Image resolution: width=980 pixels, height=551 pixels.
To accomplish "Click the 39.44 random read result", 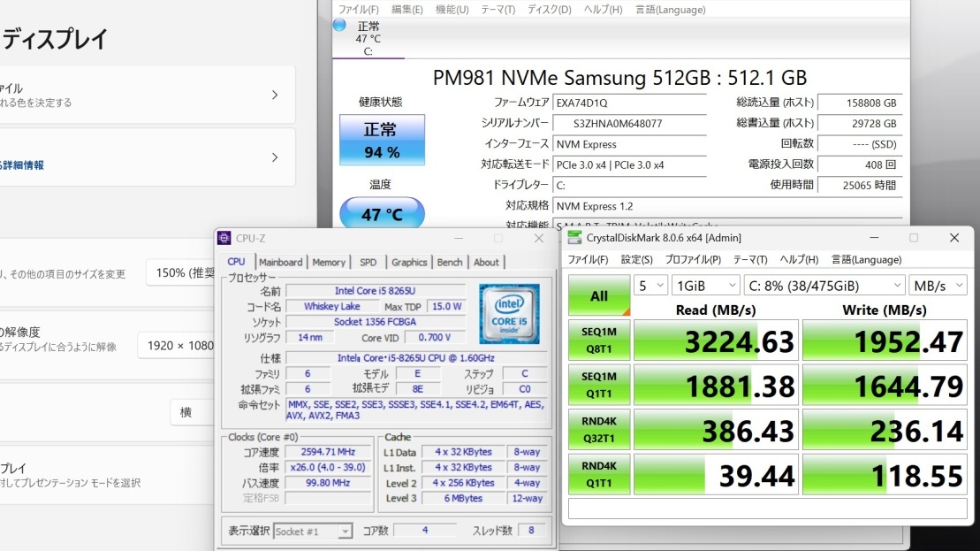I will pyautogui.click(x=716, y=475).
